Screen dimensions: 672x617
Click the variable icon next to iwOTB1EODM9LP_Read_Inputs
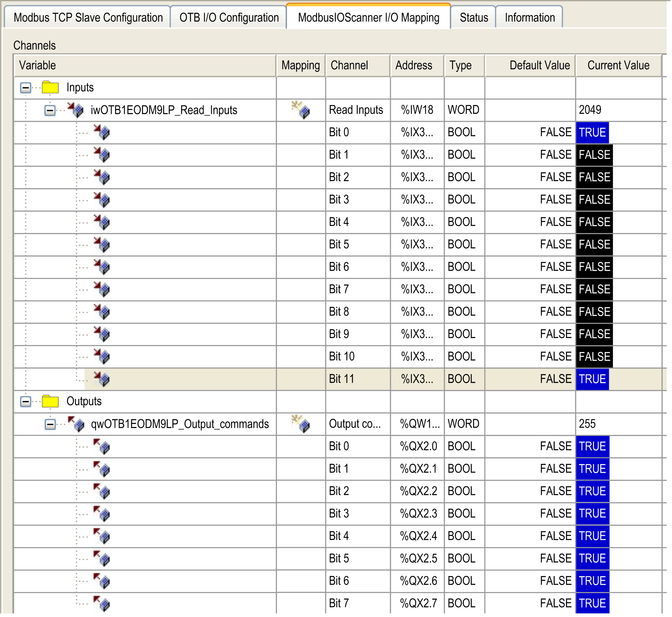[77, 110]
